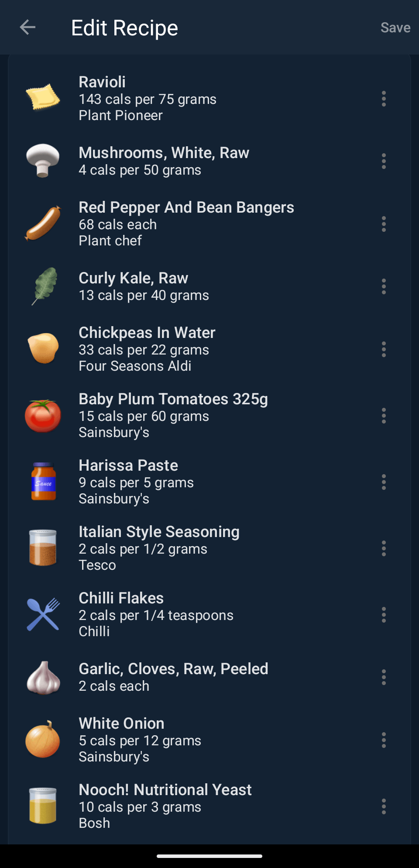This screenshot has height=868, width=419.
Task: Tap the back arrow icon
Action: pos(27,28)
